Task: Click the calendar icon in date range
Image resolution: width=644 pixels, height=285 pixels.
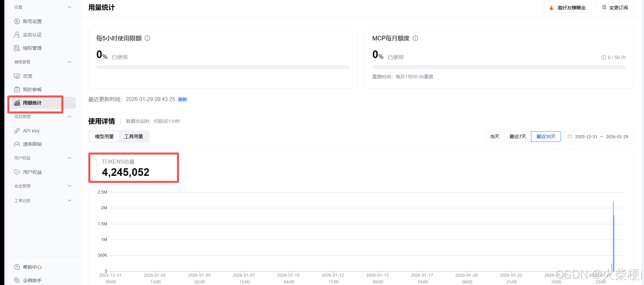Action: point(570,136)
